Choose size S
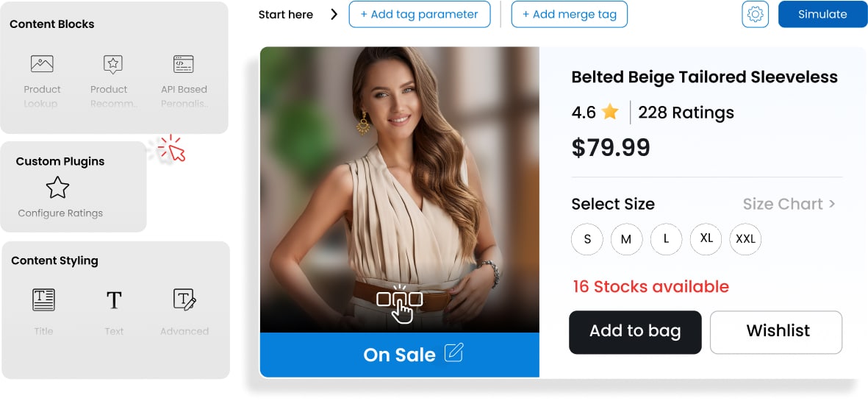Image resolution: width=868 pixels, height=401 pixels. 587,239
